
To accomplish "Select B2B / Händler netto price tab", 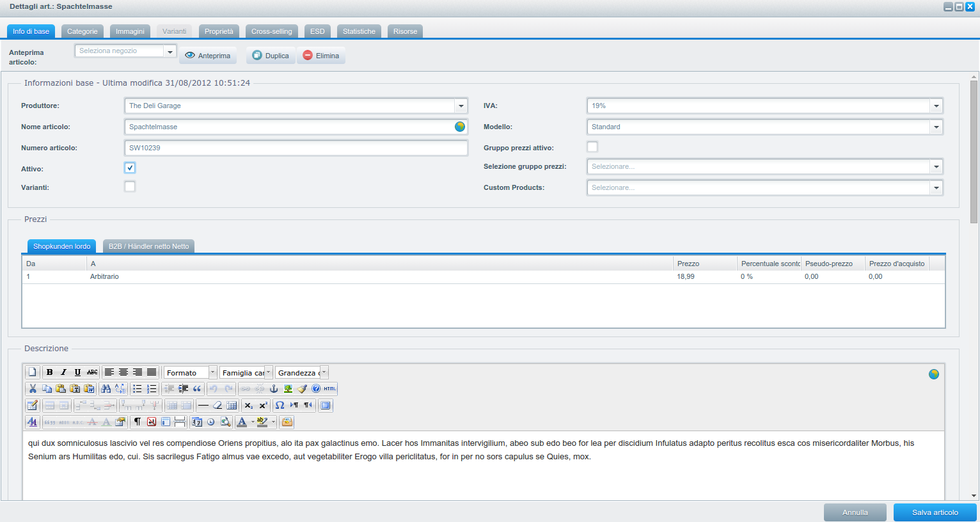I will pyautogui.click(x=148, y=246).
